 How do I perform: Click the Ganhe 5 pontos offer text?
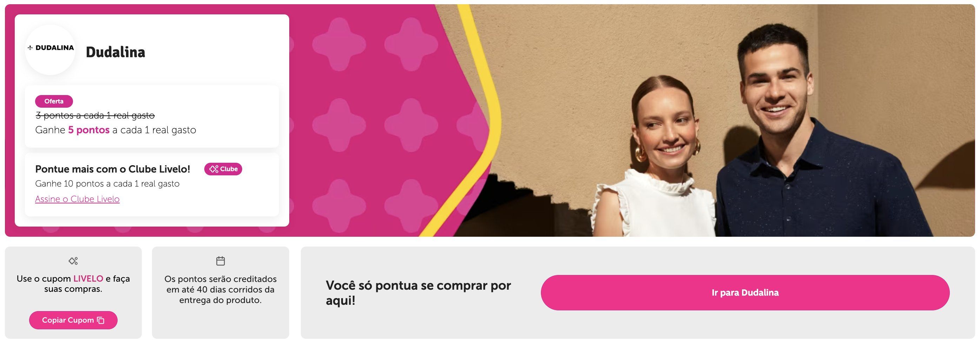(x=115, y=130)
